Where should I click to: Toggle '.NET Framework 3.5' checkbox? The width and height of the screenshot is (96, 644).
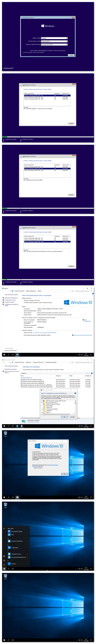point(44,401)
